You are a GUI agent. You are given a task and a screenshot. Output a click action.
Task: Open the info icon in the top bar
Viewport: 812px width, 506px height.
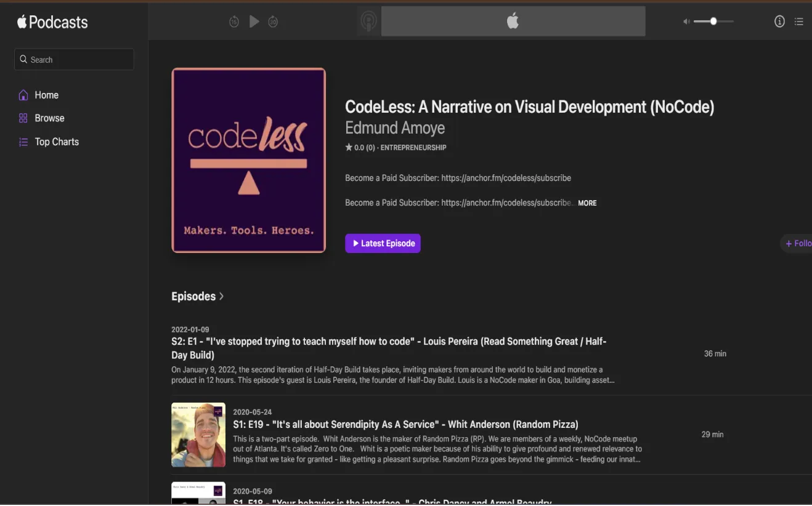779,22
